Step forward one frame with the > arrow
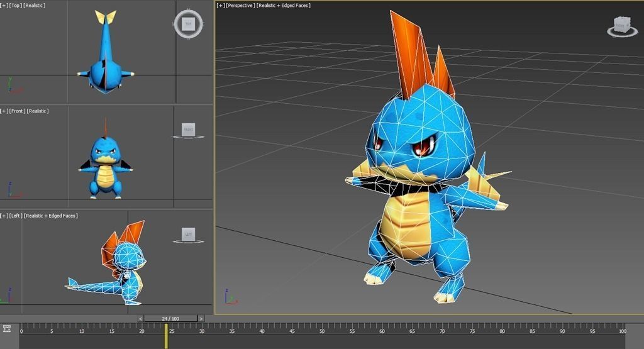Image resolution: width=644 pixels, height=349 pixels. [201, 319]
